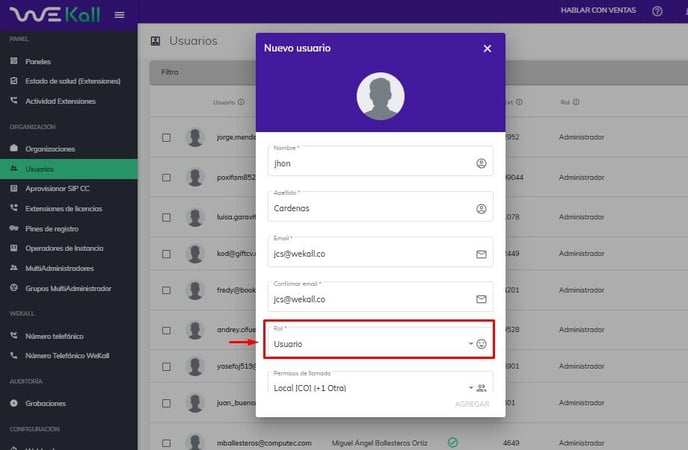688x450 pixels.
Task: Click the envelope icon in Email field
Action: pos(481,254)
